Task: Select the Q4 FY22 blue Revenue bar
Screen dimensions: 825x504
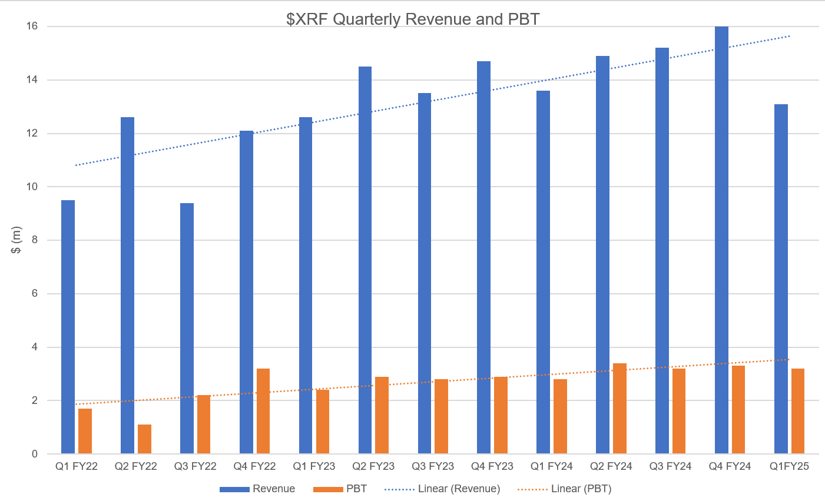Action: coord(246,292)
